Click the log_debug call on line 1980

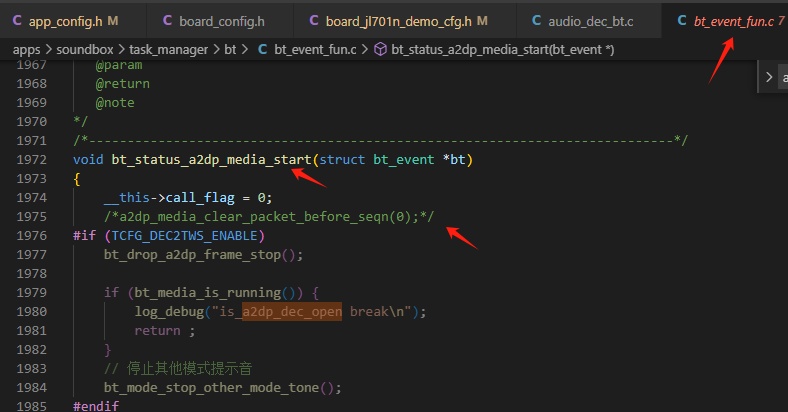(280, 312)
